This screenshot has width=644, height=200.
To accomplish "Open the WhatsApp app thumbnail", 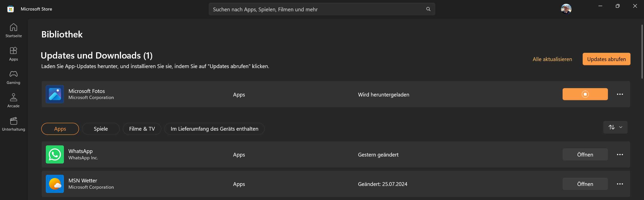I will coord(55,154).
